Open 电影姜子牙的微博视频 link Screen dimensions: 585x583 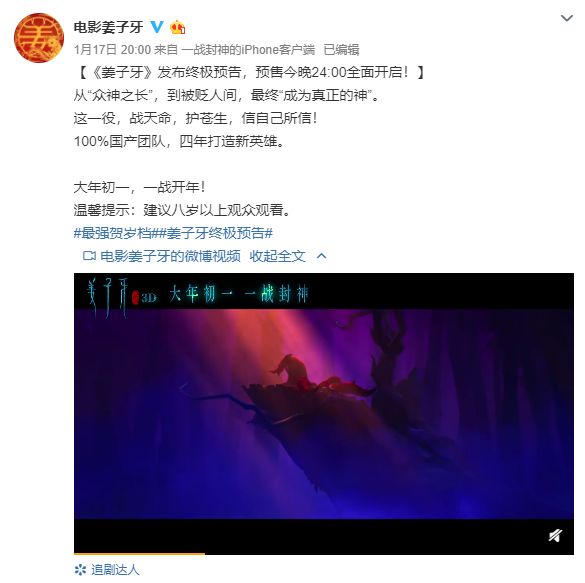(170, 256)
